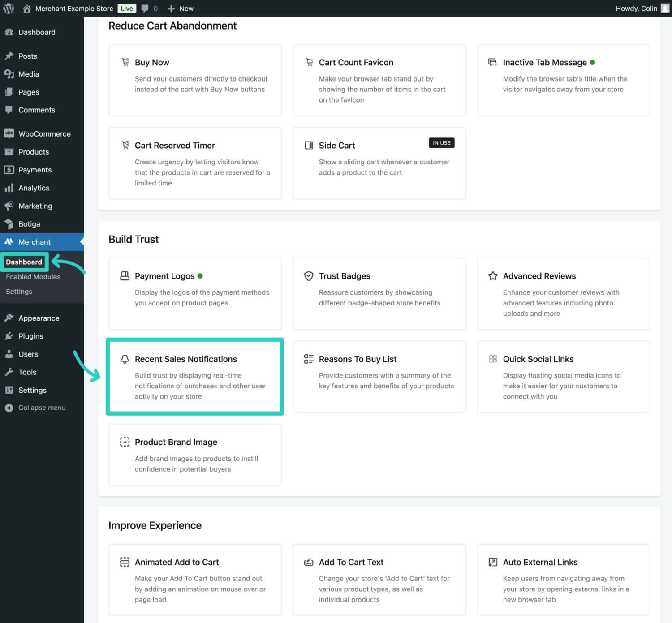
Task: Click the Live status badge
Action: tap(127, 9)
